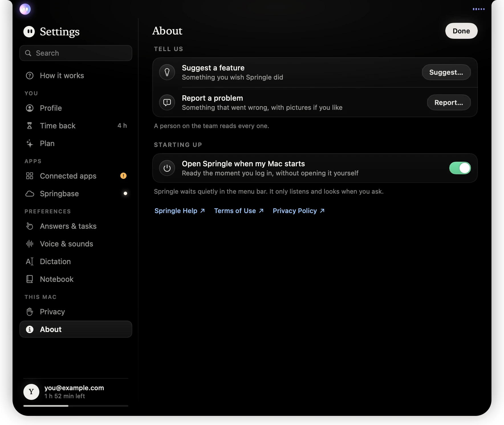Click the Y avatar in account footer

[x=31, y=392]
